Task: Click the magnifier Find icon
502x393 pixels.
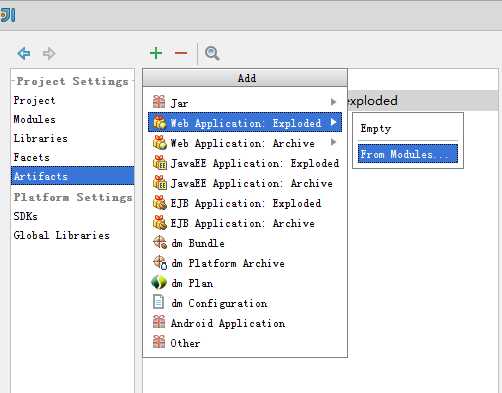Action: pos(212,53)
